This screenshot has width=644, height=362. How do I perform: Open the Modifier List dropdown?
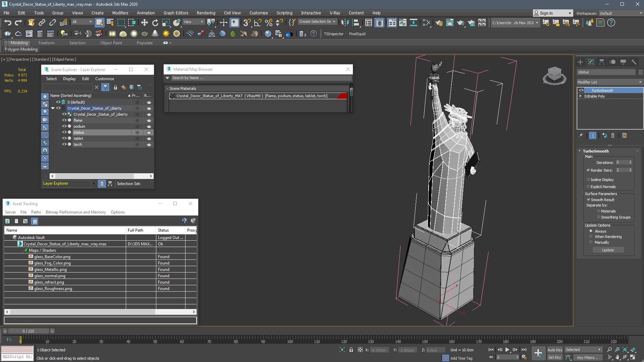click(609, 82)
